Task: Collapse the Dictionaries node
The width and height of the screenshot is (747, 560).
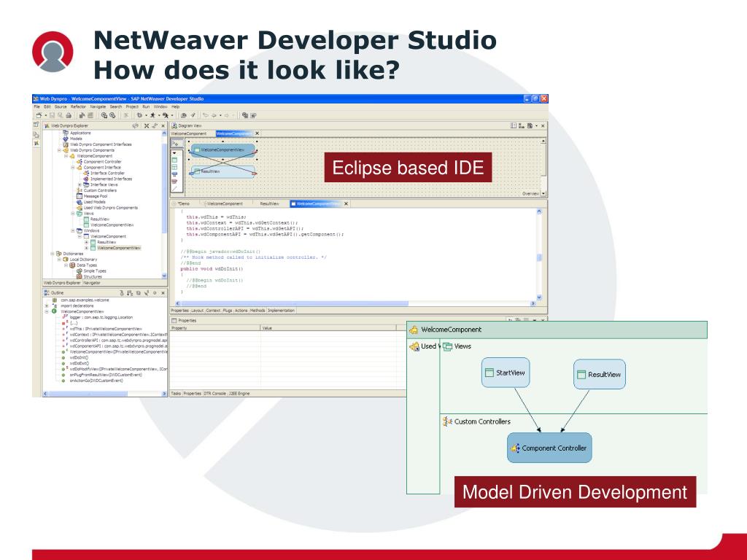Action: [x=53, y=254]
